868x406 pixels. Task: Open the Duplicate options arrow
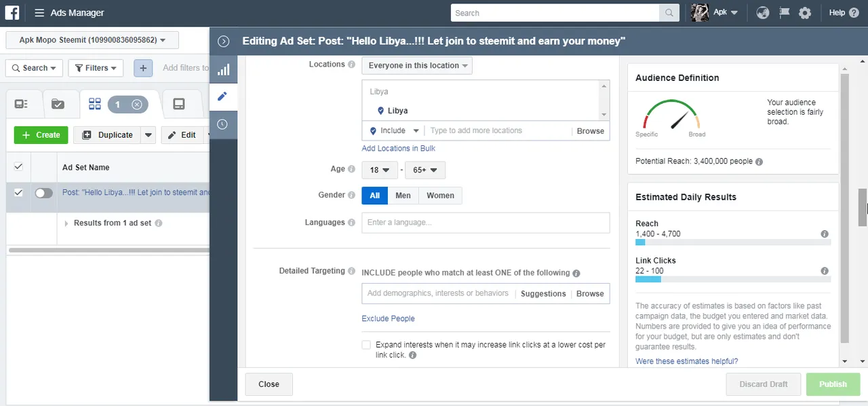149,135
